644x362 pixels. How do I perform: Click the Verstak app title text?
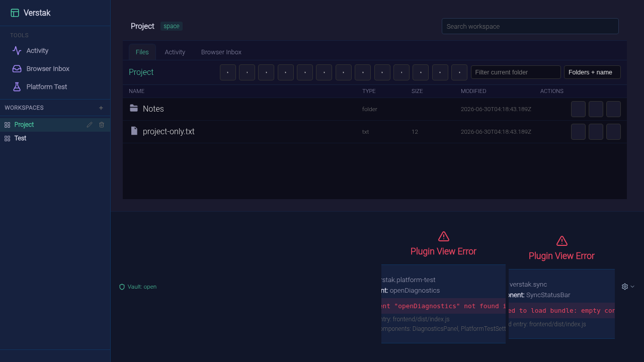pos(37,13)
